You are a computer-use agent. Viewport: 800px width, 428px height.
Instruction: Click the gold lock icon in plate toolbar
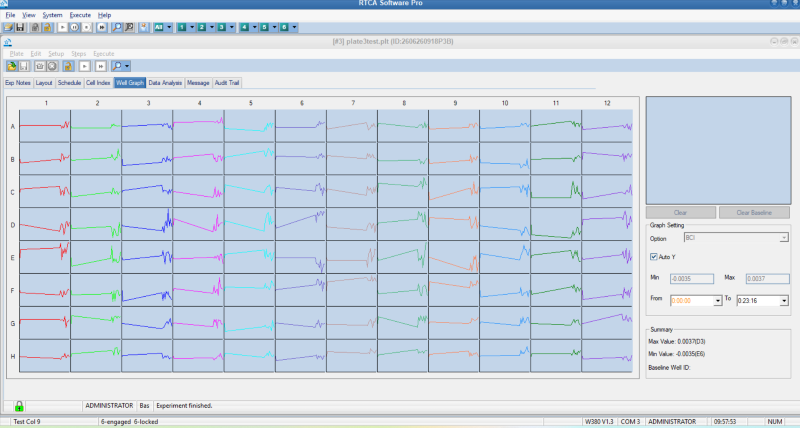click(x=68, y=66)
